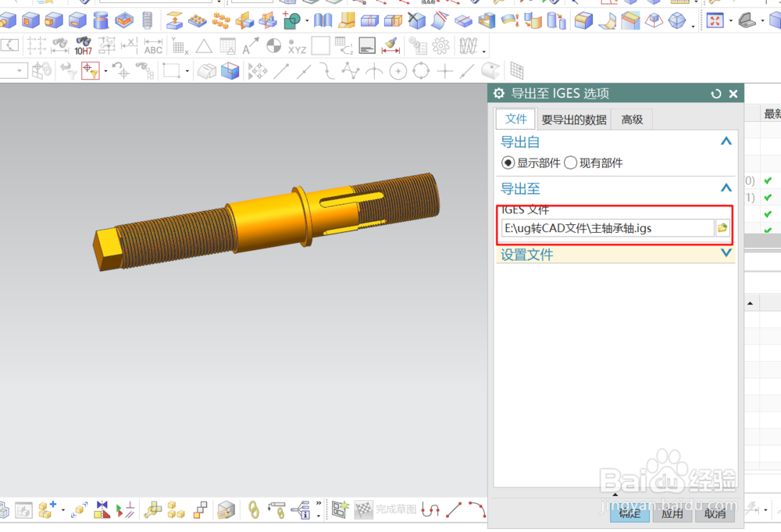The image size is (781, 532).
Task: Choose the Slot feature tool
Action: tap(77, 20)
